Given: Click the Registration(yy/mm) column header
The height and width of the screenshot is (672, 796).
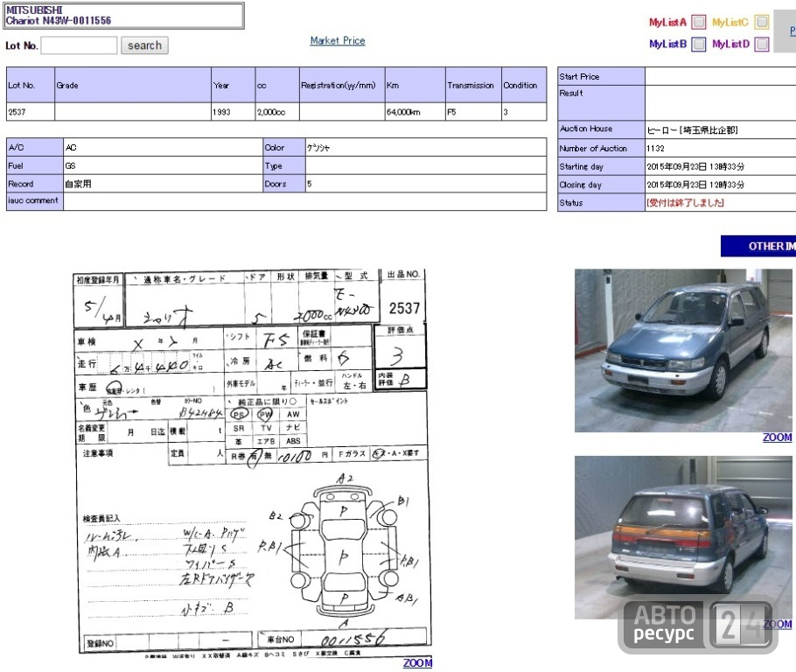Looking at the screenshot, I should point(342,85).
